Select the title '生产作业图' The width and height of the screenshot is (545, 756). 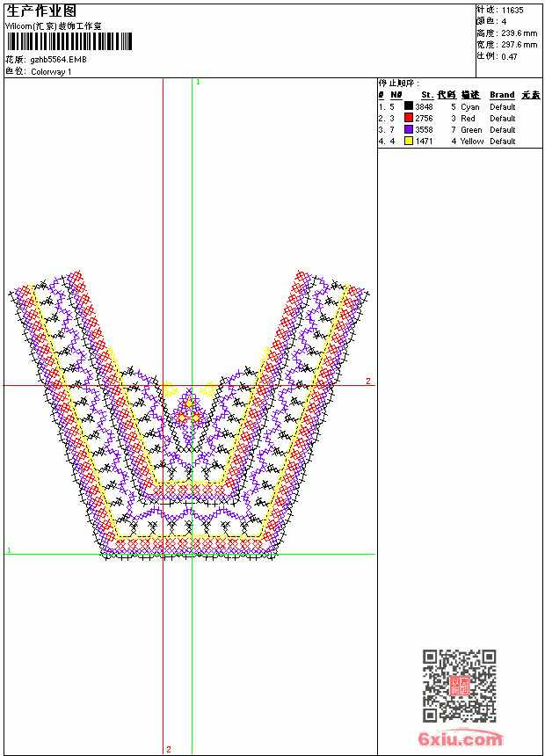41,11
